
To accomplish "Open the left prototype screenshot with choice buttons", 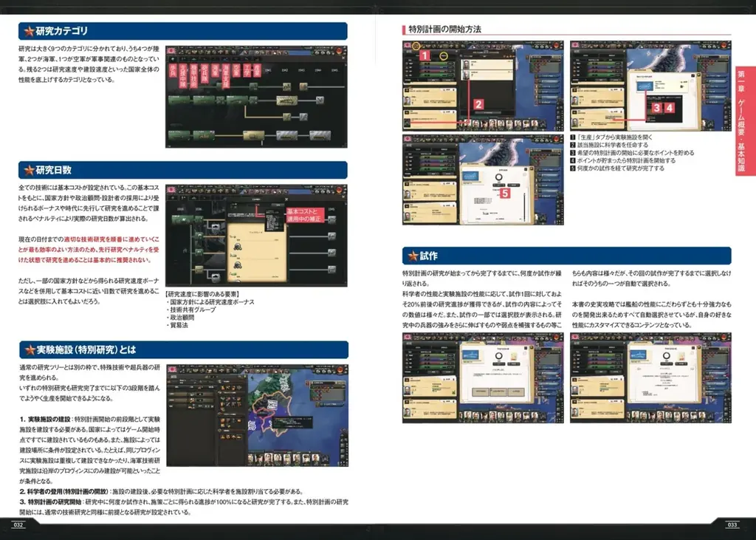I will [483, 378].
